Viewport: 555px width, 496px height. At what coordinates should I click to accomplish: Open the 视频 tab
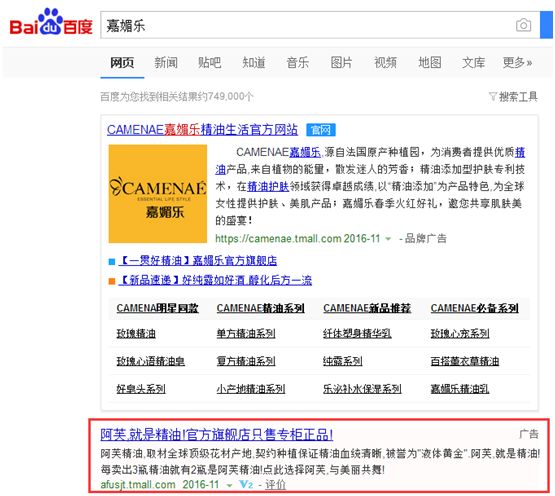(x=385, y=63)
